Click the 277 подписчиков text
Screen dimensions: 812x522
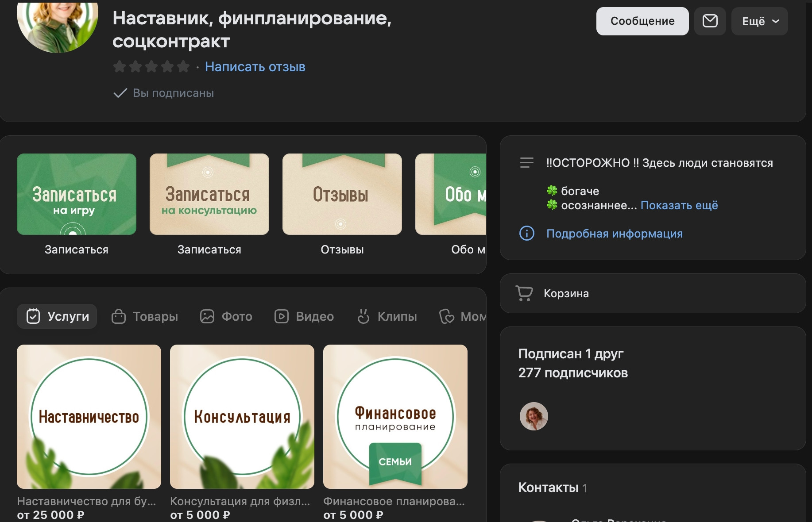tap(573, 373)
